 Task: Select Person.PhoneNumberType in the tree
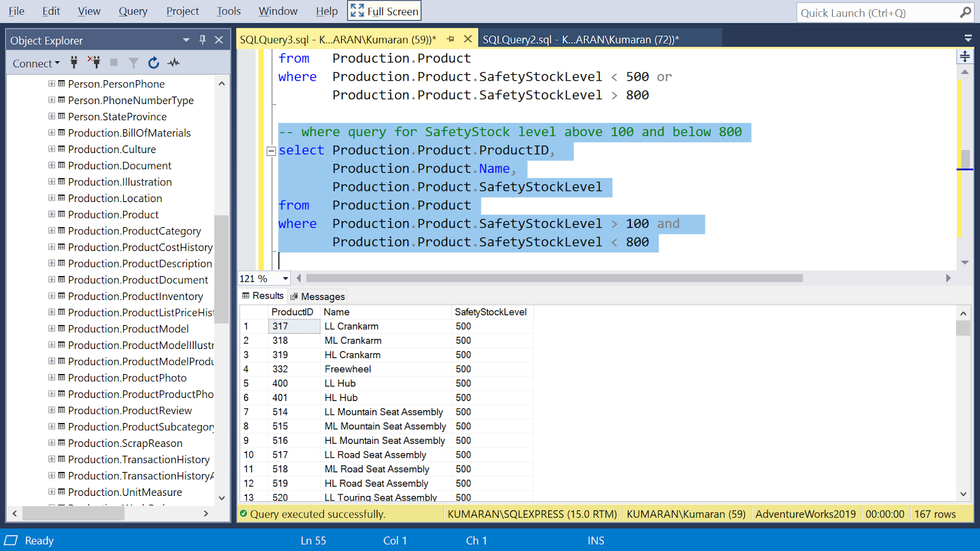(131, 100)
